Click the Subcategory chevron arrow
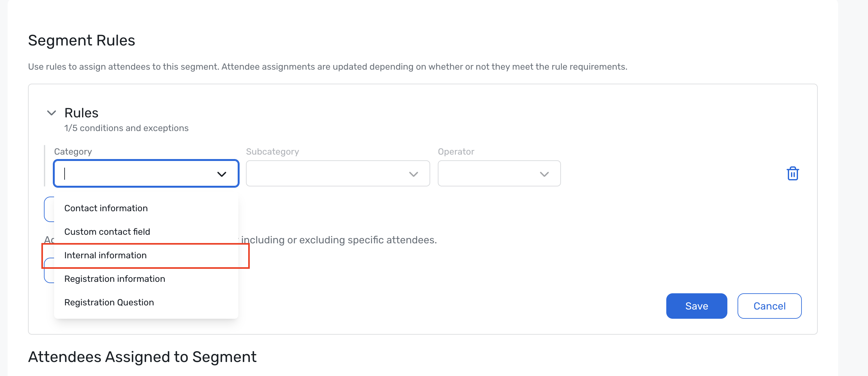Viewport: 868px width, 376px height. tap(413, 174)
